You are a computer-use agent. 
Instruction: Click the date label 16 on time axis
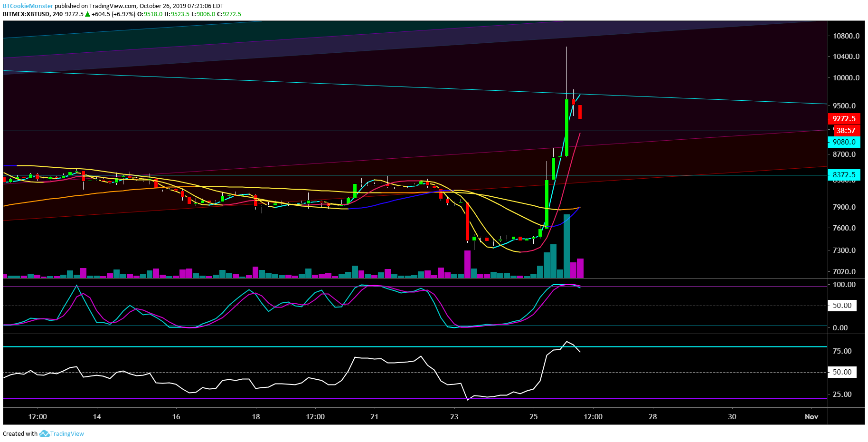(x=176, y=417)
